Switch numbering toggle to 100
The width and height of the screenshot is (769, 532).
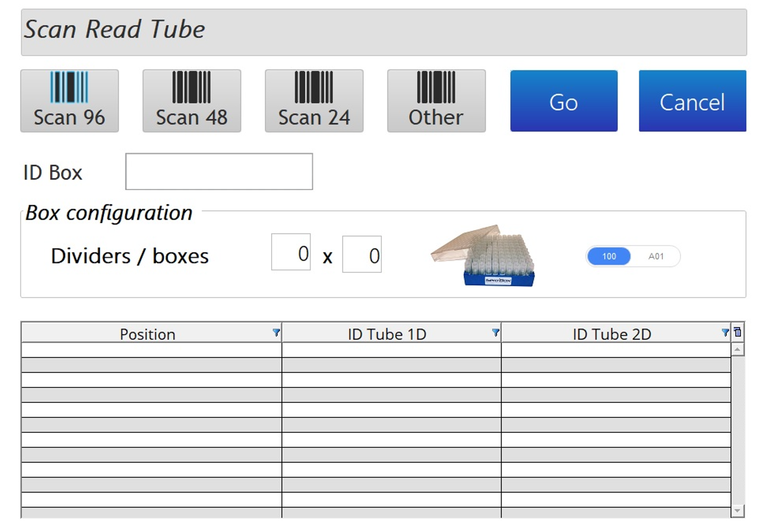(609, 256)
